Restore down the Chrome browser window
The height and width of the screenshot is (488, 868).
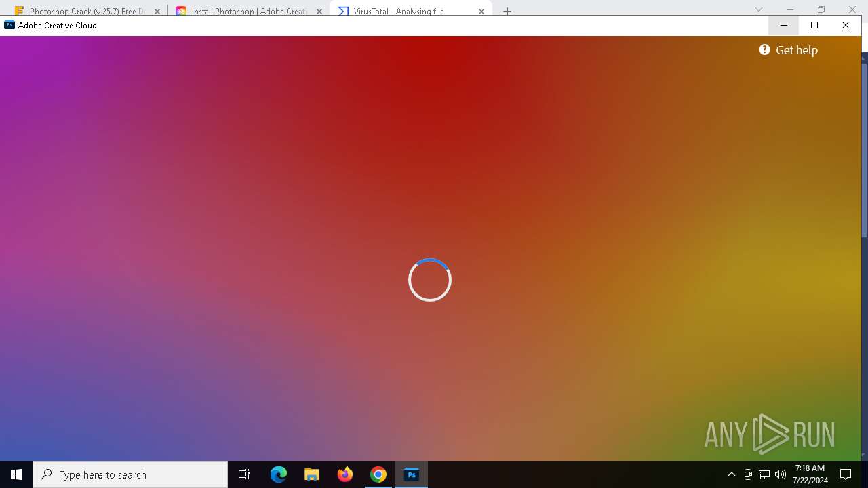(x=821, y=9)
